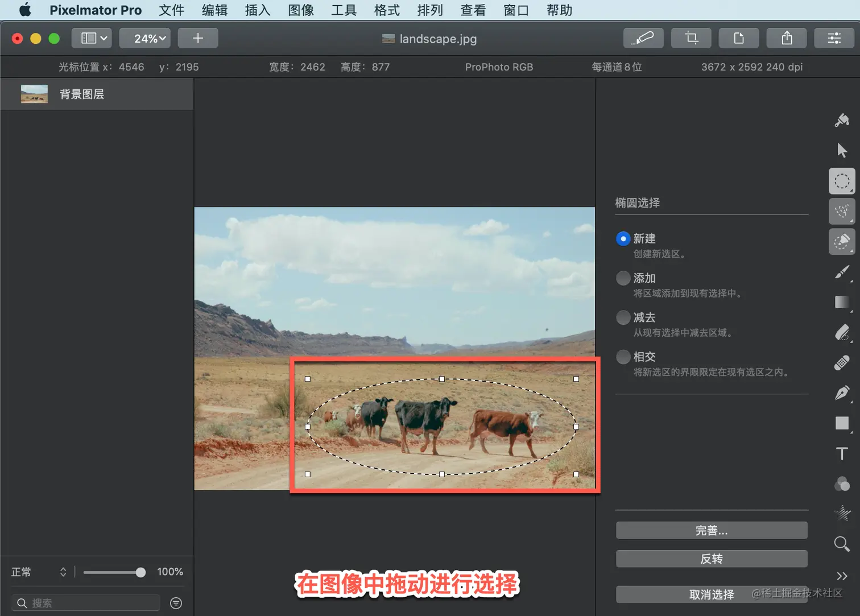Viewport: 860px width, 616px height.
Task: Click the search magnifier in layers sidebar
Action: pos(22,603)
